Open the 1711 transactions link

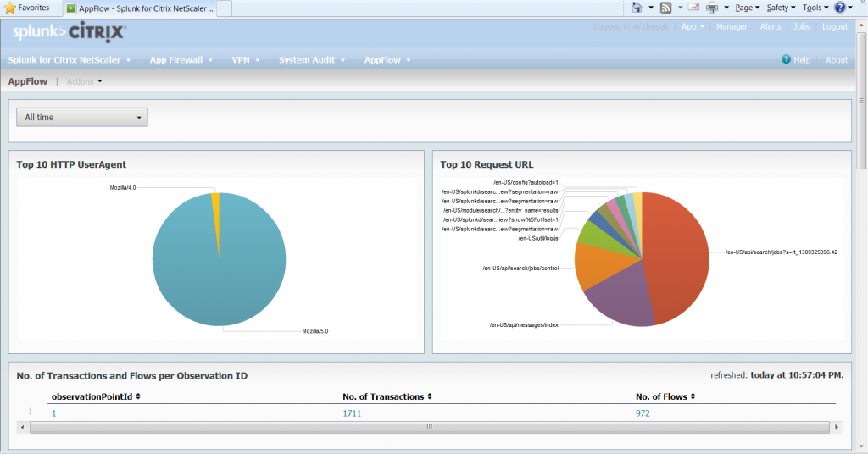coord(352,413)
